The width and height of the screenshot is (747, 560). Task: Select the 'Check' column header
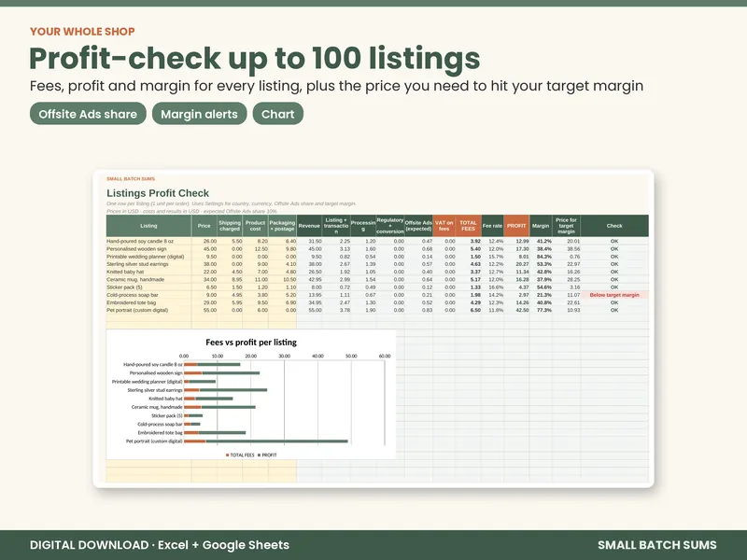pos(614,226)
